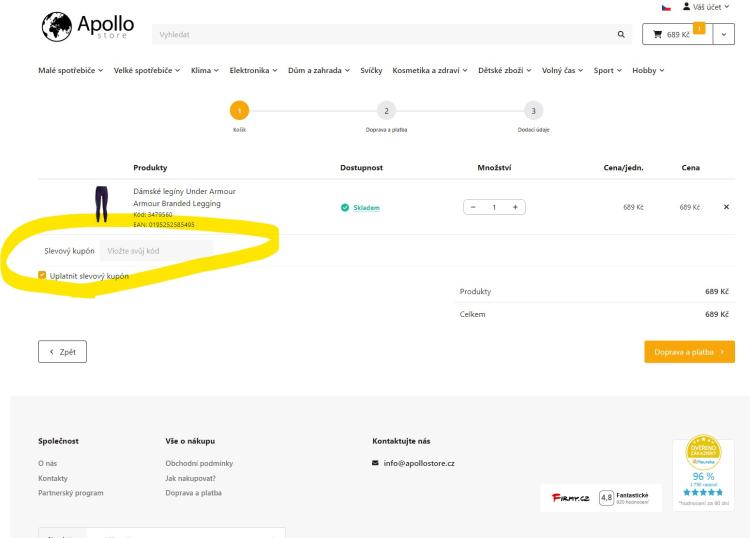Expand the Sport menu

(x=607, y=70)
